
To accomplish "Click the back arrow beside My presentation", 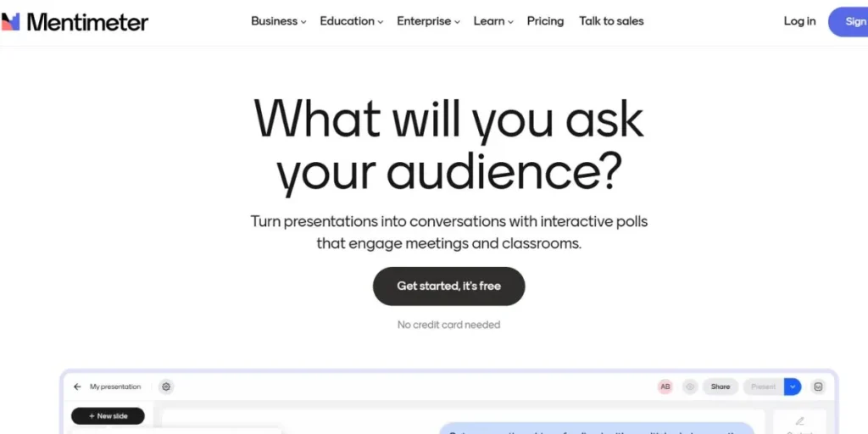I will pos(77,387).
